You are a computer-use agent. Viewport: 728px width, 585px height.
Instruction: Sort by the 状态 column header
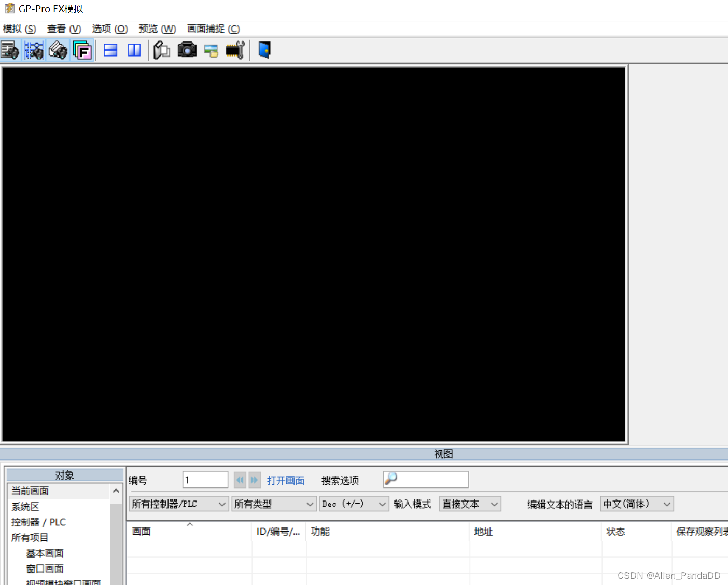pyautogui.click(x=637, y=532)
